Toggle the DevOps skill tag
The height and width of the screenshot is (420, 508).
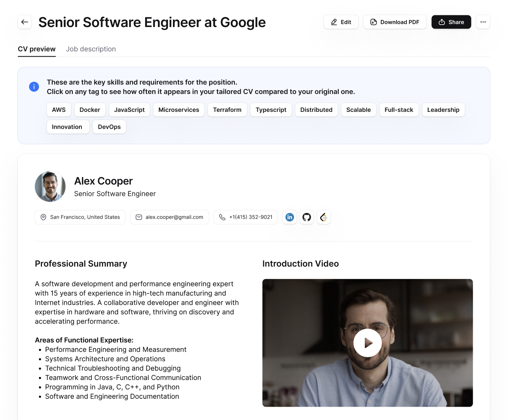pos(109,126)
